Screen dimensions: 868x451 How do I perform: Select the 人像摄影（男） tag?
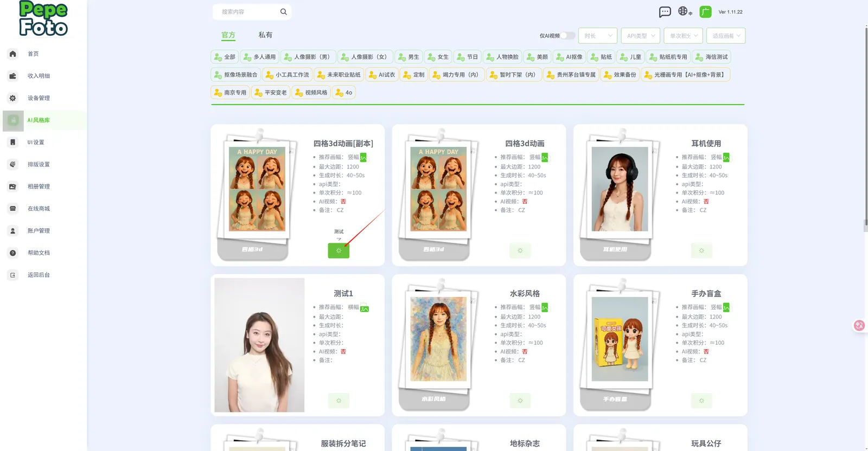308,57
